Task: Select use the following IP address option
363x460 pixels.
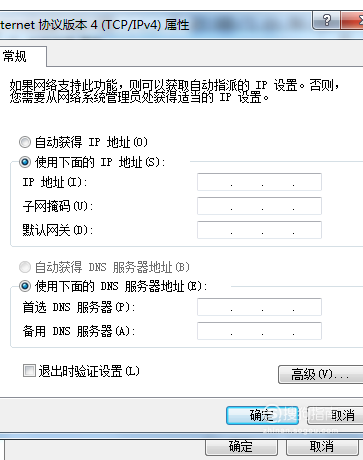Action: click(x=25, y=162)
